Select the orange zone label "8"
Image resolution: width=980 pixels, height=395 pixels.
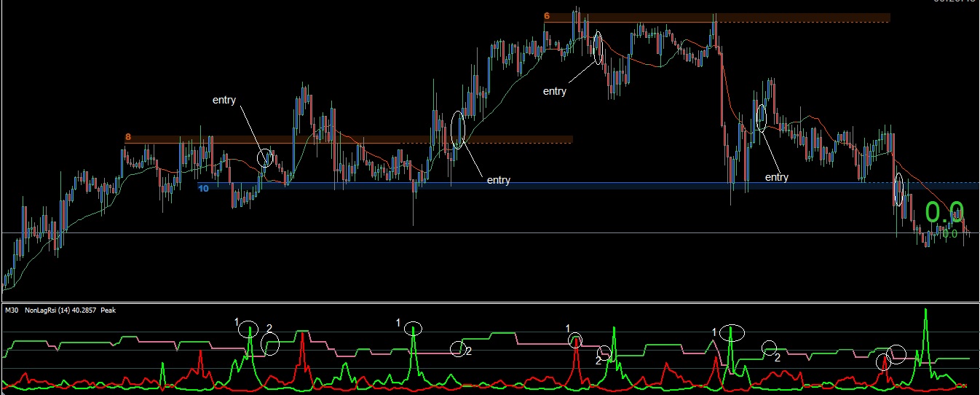[x=128, y=136]
